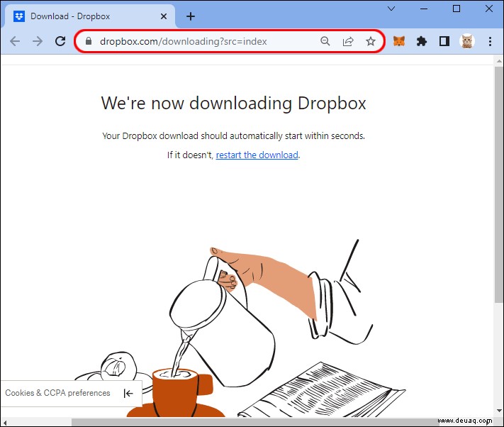
Task: Bookmark this page with the star icon
Action: [371, 41]
